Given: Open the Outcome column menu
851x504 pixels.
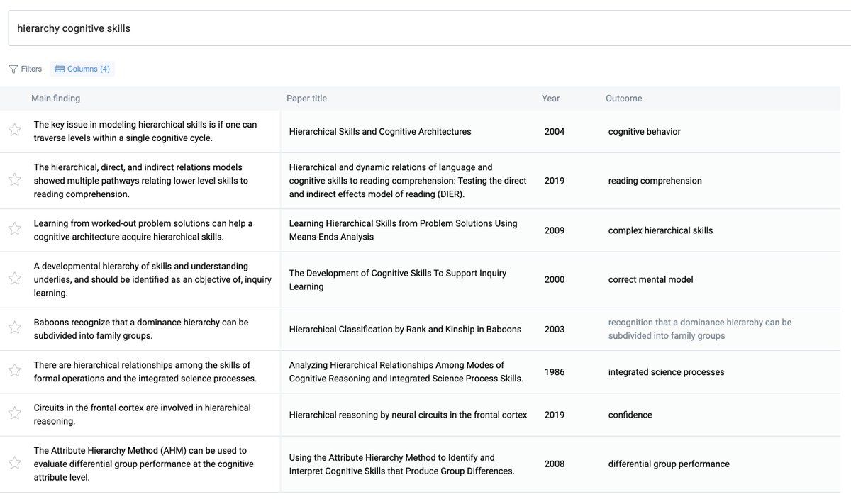Looking at the screenshot, I should point(623,98).
